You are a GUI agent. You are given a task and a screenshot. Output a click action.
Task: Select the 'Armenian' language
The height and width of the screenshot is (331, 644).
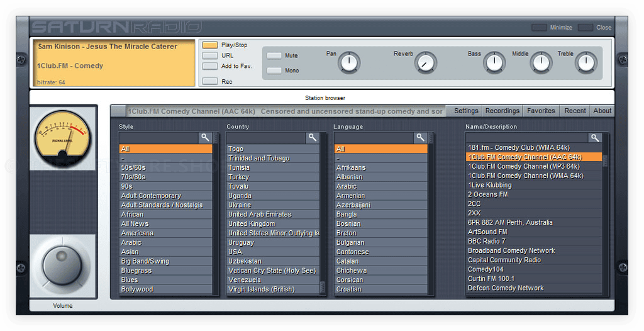(381, 196)
